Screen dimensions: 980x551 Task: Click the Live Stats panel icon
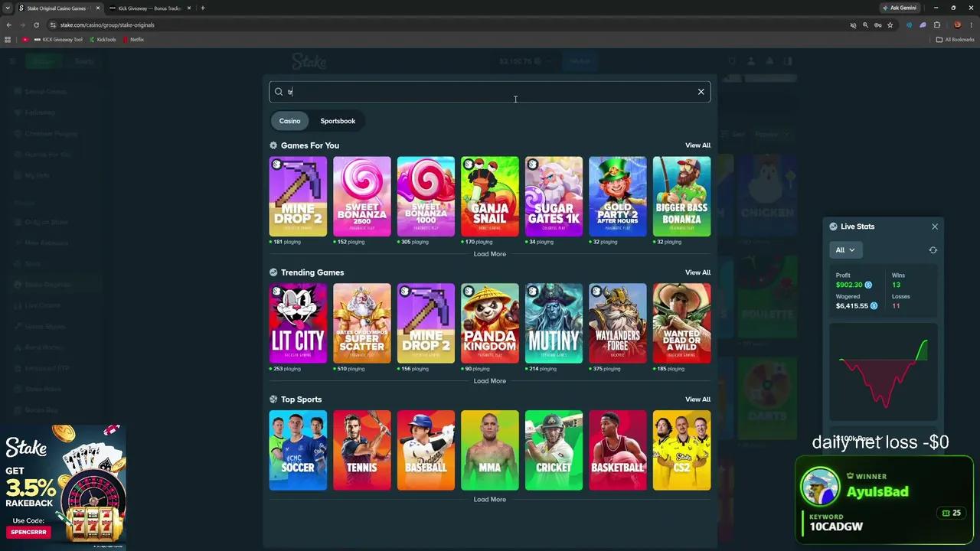click(833, 227)
